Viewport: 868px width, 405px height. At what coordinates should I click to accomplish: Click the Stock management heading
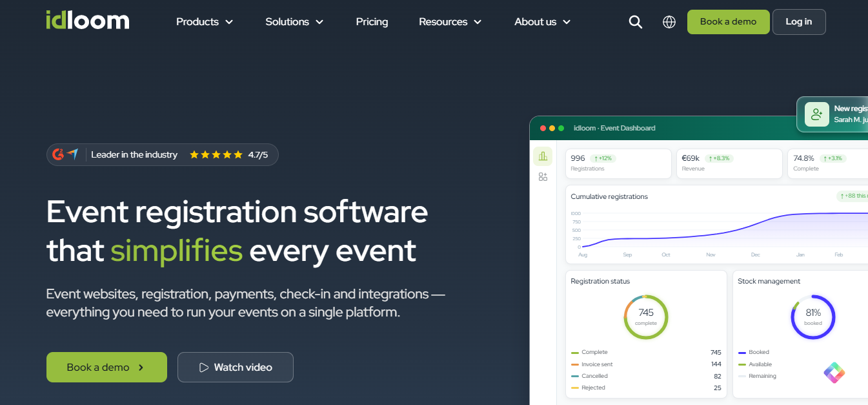point(769,282)
